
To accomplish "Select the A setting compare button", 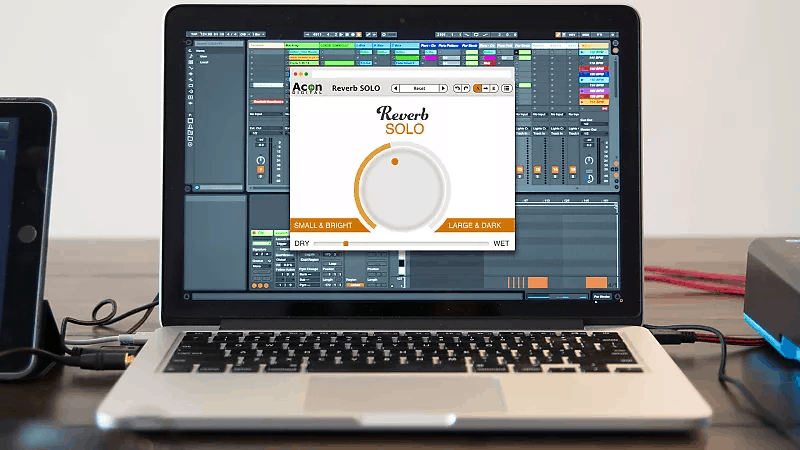I will pyautogui.click(x=478, y=88).
